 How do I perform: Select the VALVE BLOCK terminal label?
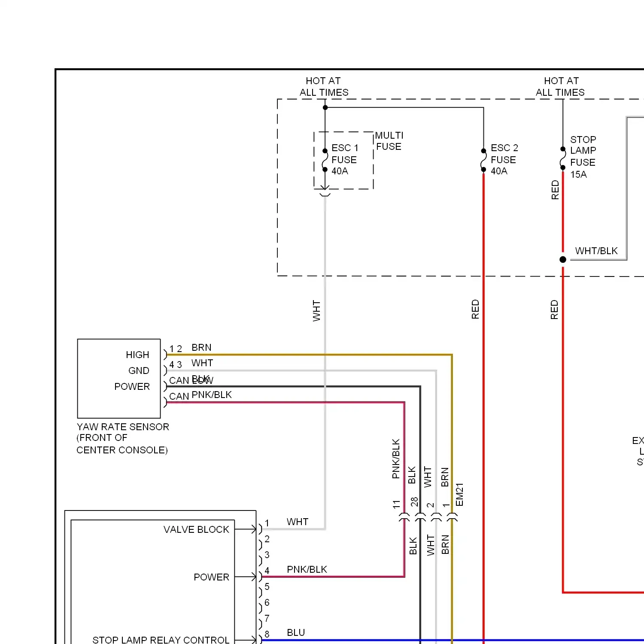(196, 529)
